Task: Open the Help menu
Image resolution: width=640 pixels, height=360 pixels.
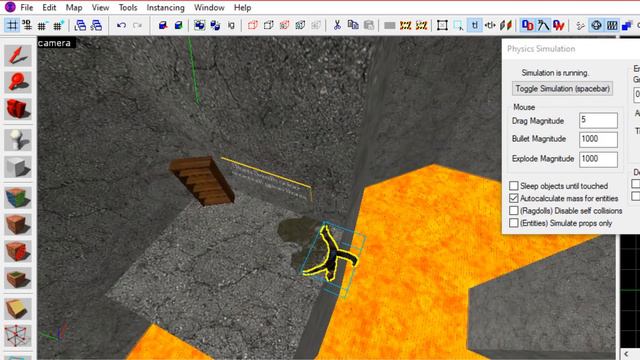Action: [x=242, y=7]
